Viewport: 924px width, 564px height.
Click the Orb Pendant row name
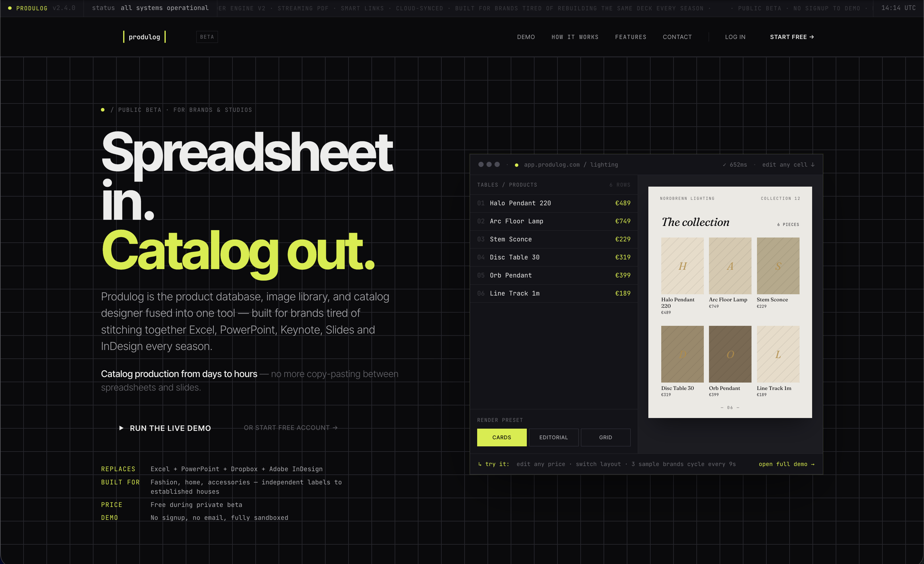pos(511,275)
